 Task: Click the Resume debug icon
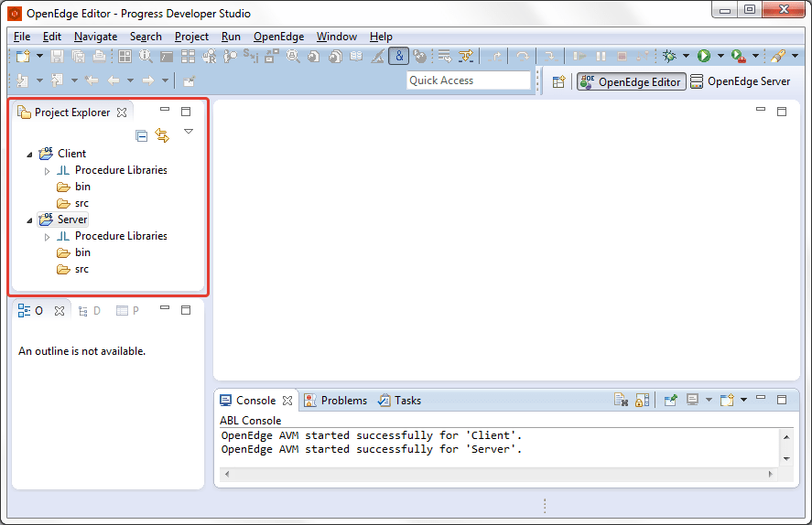coord(579,56)
